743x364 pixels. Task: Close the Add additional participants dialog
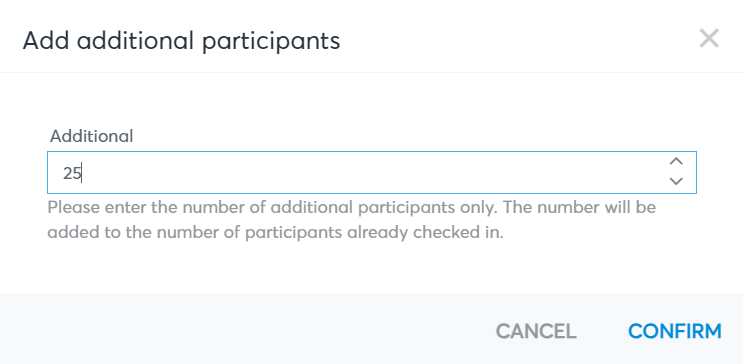pyautogui.click(x=709, y=38)
